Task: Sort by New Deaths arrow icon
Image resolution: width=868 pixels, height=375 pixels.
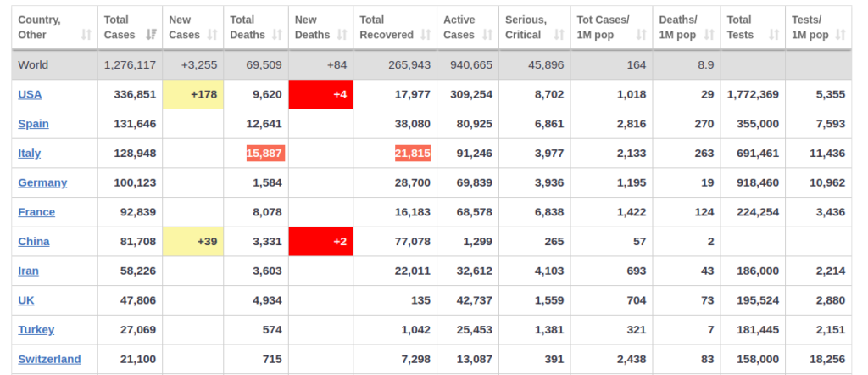Action: pyautogui.click(x=342, y=35)
